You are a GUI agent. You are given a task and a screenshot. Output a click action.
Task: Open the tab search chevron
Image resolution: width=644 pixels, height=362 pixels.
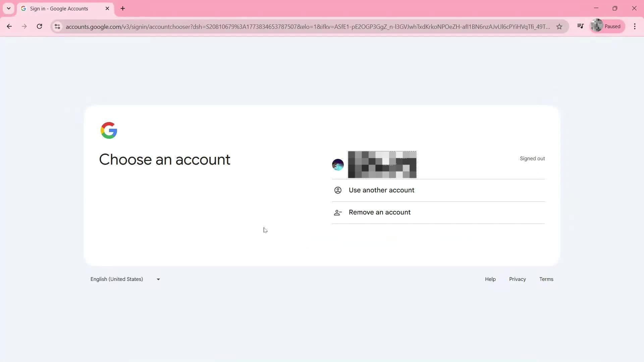[8, 8]
